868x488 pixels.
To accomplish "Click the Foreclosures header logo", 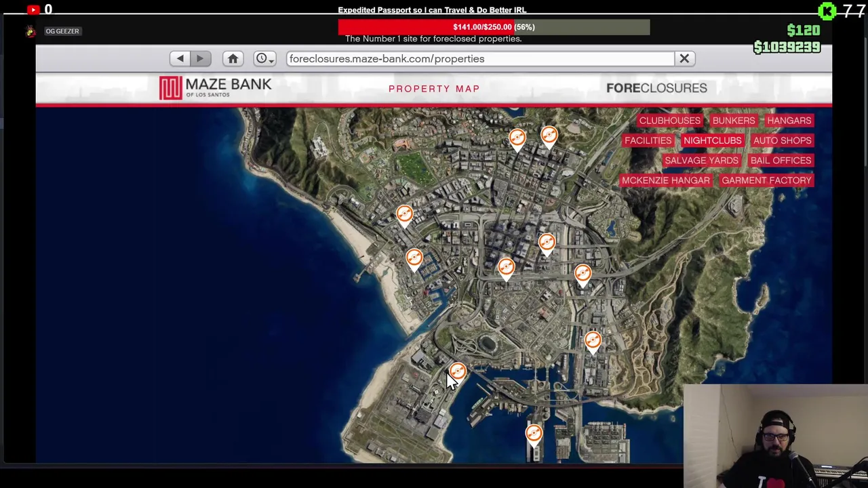I will click(656, 88).
